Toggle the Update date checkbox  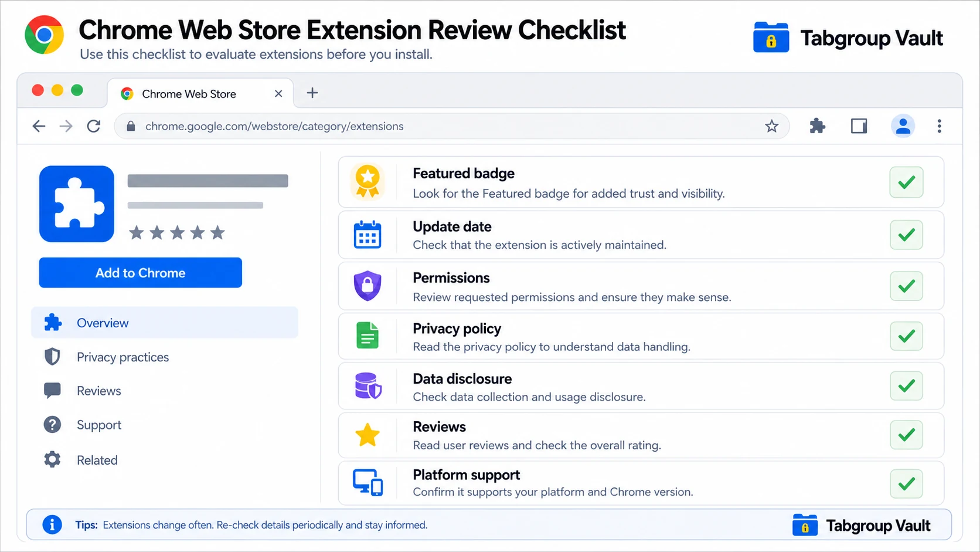click(x=907, y=235)
